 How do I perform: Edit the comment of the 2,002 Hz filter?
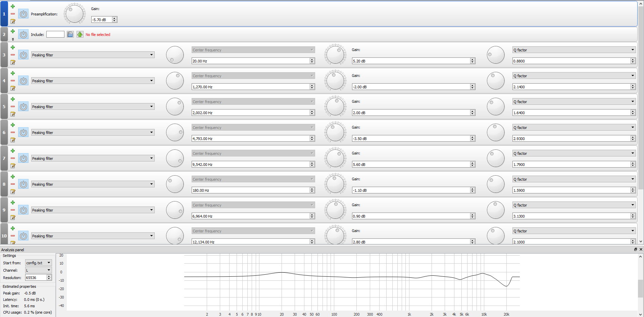pos(13,114)
